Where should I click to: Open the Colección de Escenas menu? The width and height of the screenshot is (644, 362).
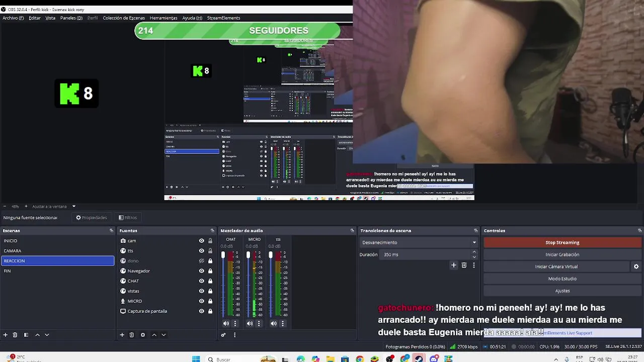[x=124, y=18]
